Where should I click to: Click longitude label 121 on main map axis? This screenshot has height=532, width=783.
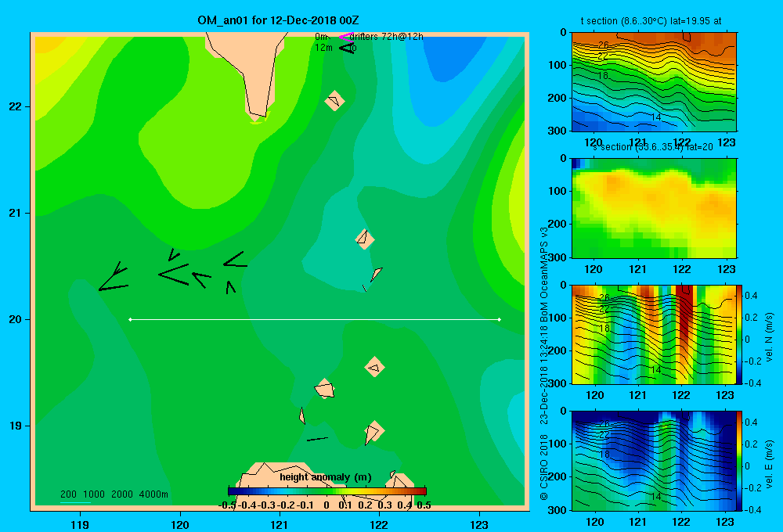280,524
